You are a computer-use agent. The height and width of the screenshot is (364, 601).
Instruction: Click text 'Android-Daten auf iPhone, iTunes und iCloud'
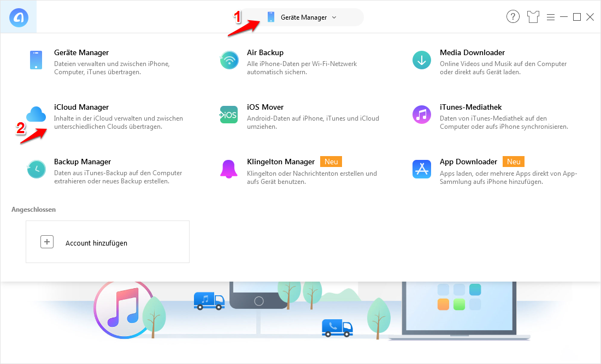point(313,118)
